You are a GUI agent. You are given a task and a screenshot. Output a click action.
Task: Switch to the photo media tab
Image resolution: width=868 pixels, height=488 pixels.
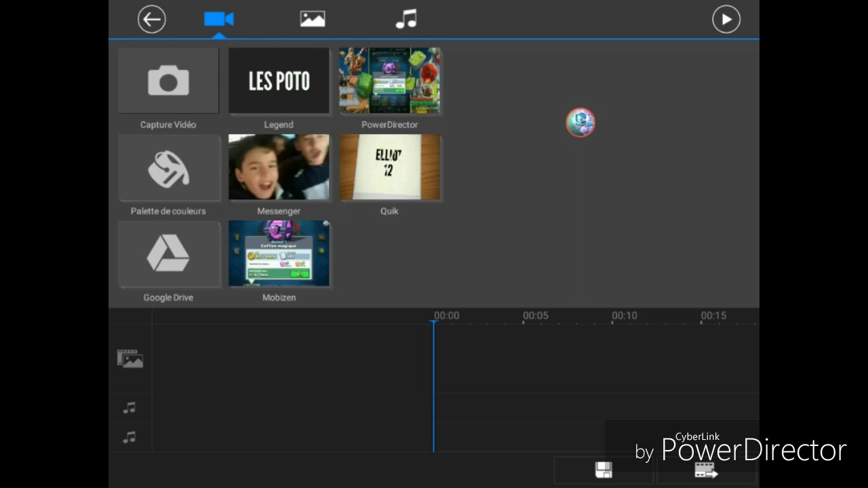pyautogui.click(x=313, y=19)
